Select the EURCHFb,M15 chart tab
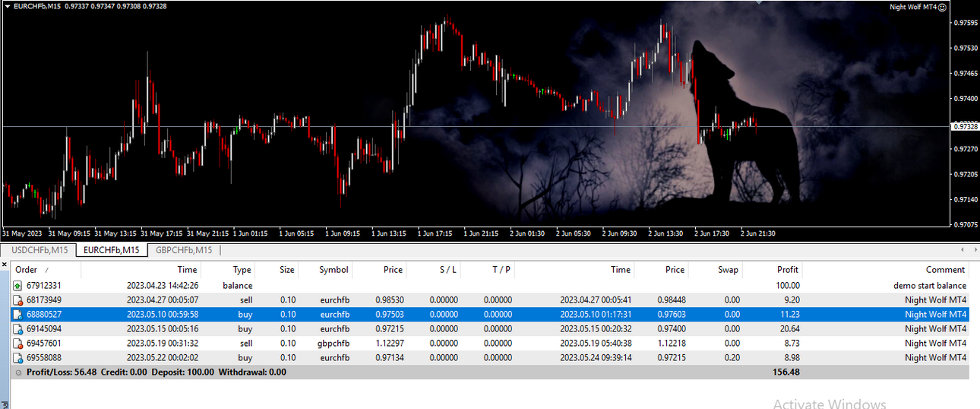The image size is (980, 409). pyautogui.click(x=111, y=250)
